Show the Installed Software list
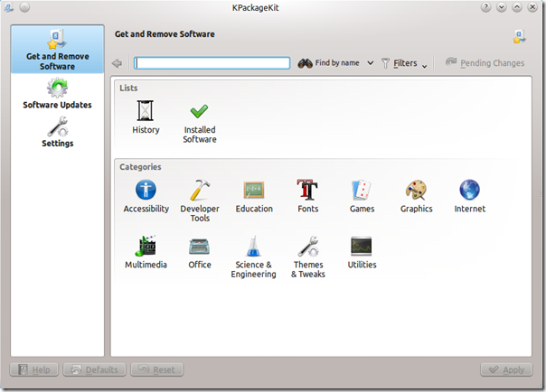Viewport: 546px width, 392px height. pyautogui.click(x=200, y=114)
